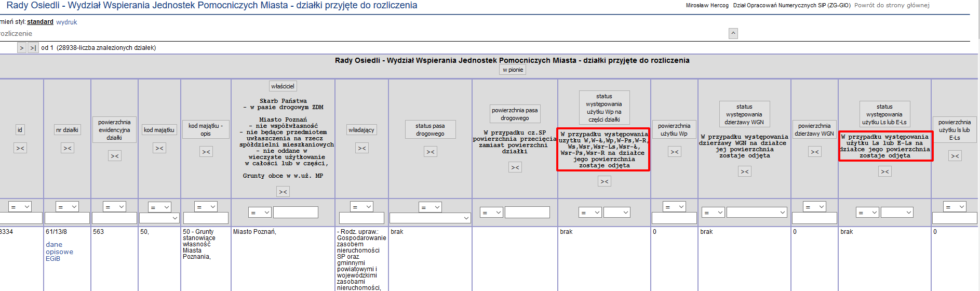Switch to the wydruk style
The image size is (980, 291).
66,22
